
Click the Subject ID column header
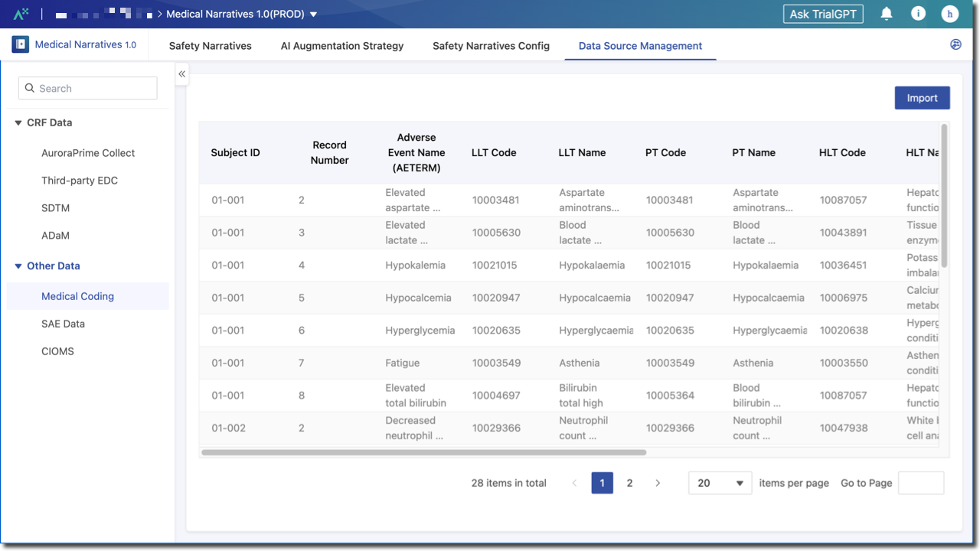235,152
